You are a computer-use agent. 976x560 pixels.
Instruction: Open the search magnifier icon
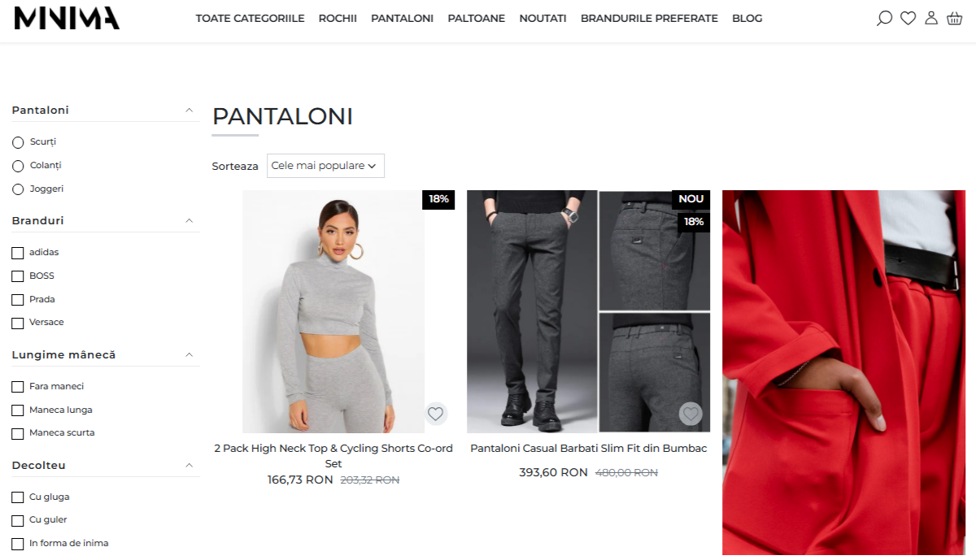coord(884,18)
